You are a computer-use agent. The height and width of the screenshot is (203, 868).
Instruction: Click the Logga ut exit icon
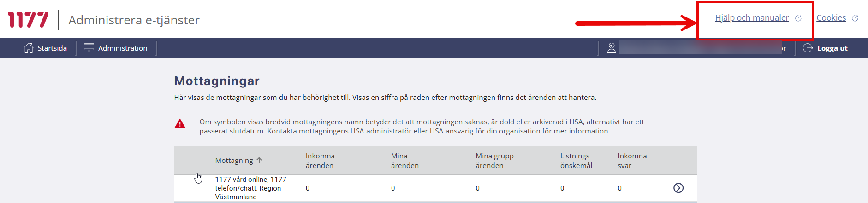(808, 48)
